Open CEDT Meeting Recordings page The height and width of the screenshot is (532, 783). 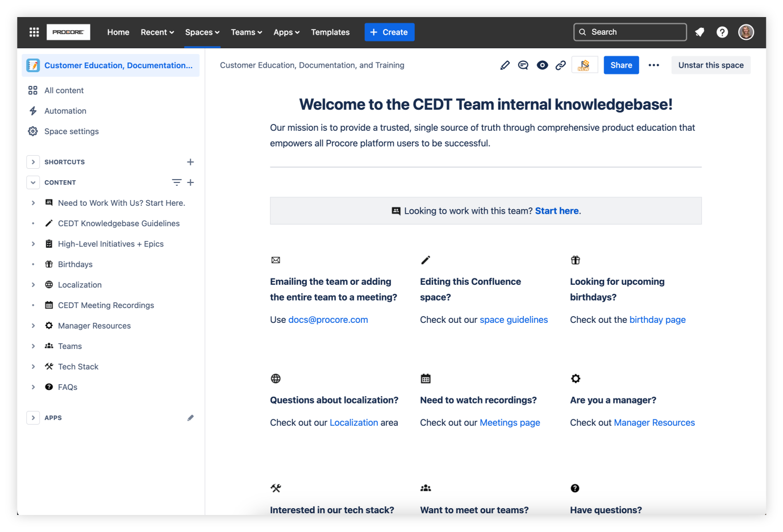(x=106, y=305)
